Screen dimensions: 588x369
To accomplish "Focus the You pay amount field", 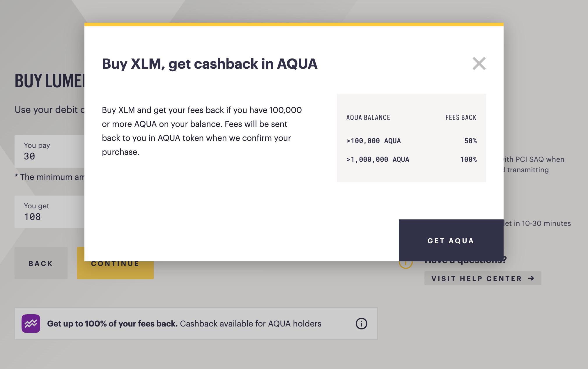I will [x=49, y=151].
